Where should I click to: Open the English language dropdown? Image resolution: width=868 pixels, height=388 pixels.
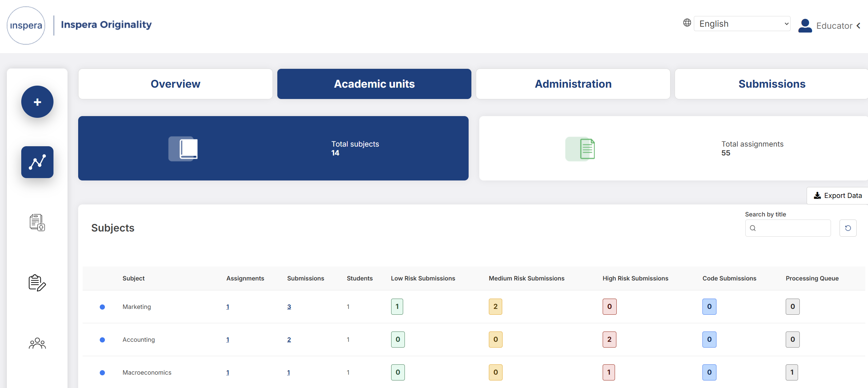pyautogui.click(x=742, y=24)
